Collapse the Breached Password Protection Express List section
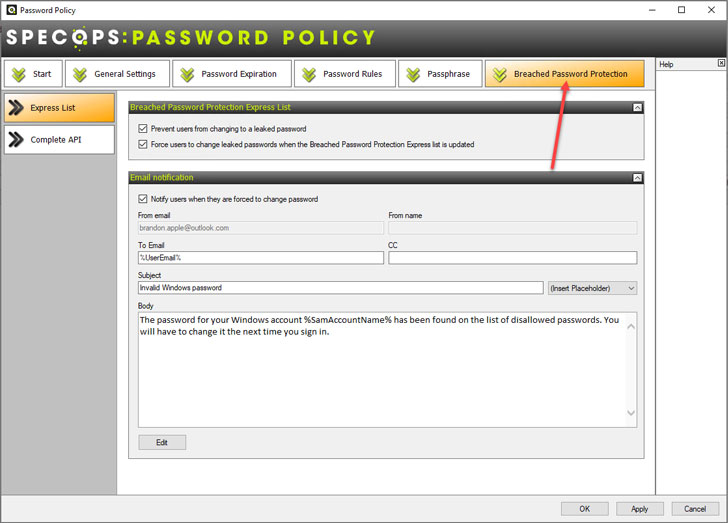728x523 pixels. [x=637, y=108]
